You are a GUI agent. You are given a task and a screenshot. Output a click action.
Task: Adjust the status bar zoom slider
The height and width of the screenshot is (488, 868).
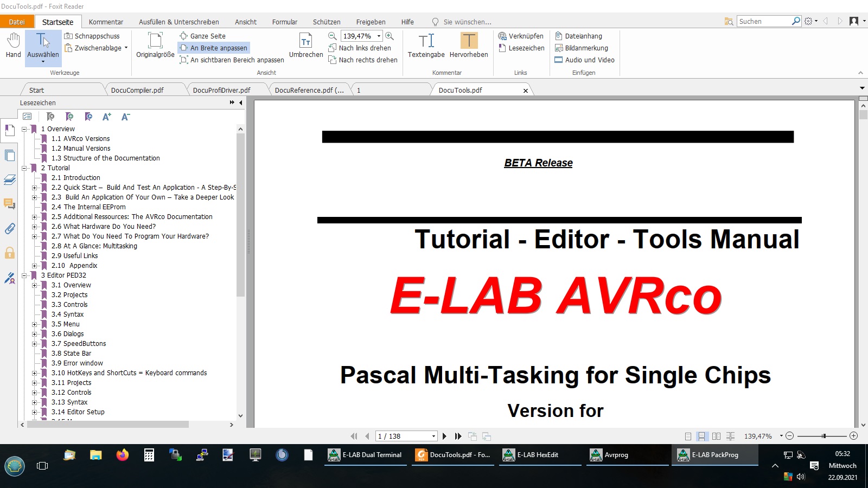(824, 436)
